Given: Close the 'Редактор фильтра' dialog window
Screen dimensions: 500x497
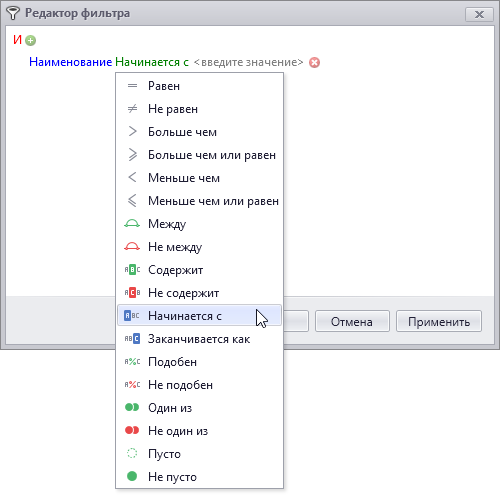Looking at the screenshot, I should (x=479, y=14).
